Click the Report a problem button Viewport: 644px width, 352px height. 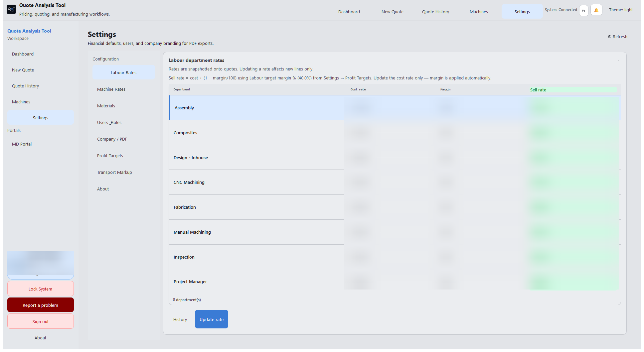40,305
